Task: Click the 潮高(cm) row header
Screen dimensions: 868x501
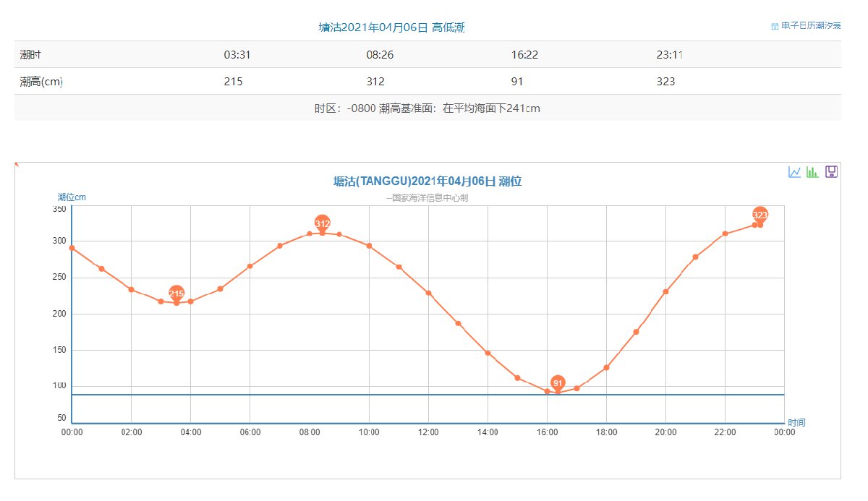Action: click(x=42, y=82)
